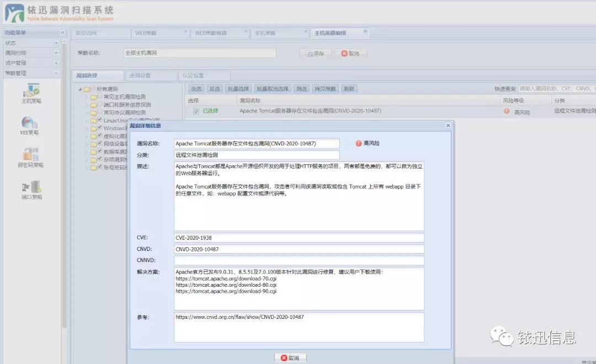Collapse the 策略管理 menu section
The image size is (596, 364).
coord(56,73)
